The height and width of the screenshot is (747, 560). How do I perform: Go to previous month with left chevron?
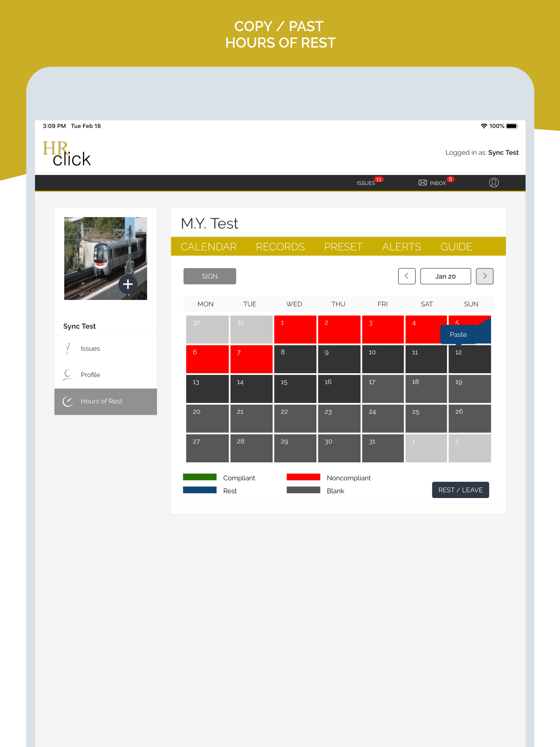point(407,276)
